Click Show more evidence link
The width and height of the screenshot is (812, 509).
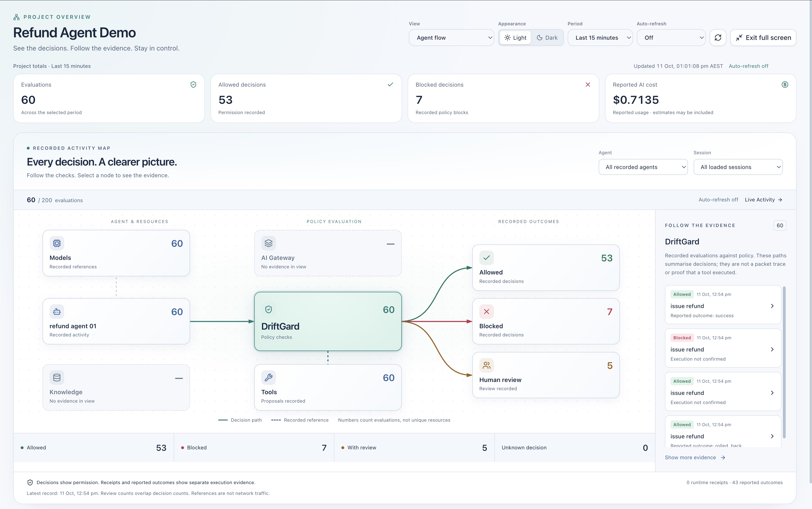pyautogui.click(x=695, y=458)
